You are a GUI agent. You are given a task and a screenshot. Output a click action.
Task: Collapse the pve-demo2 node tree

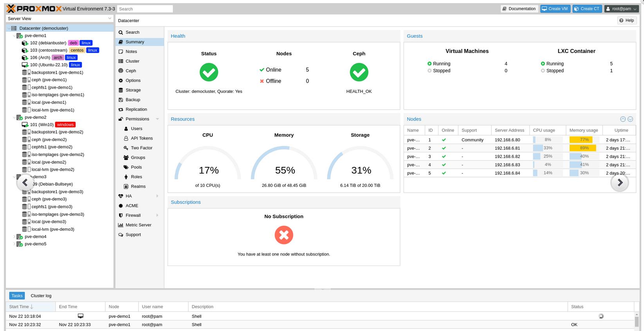[14, 118]
